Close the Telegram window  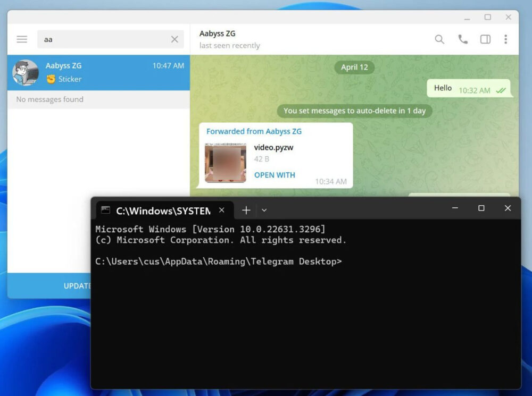point(508,17)
